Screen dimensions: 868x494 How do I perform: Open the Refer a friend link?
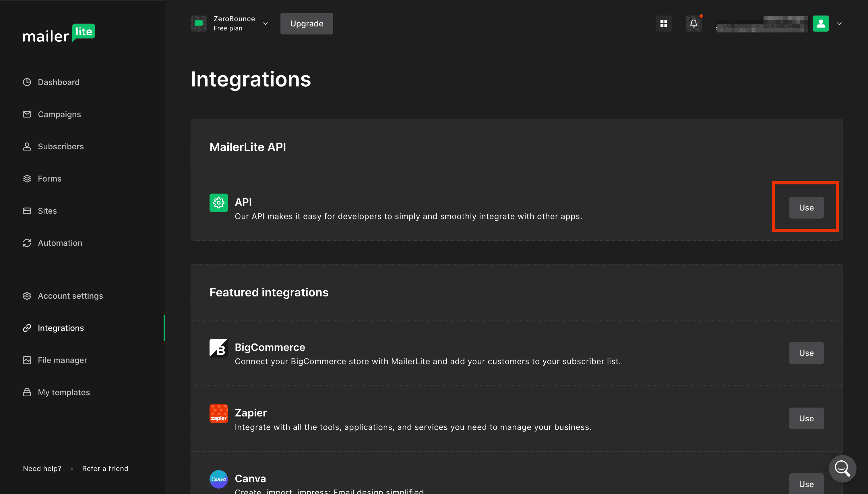point(105,468)
